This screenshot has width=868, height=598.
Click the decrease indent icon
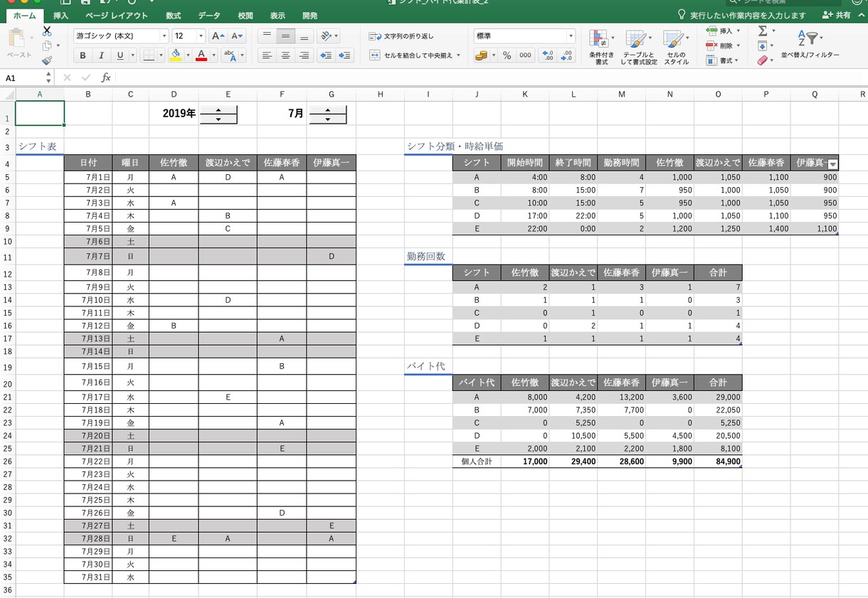click(x=326, y=55)
